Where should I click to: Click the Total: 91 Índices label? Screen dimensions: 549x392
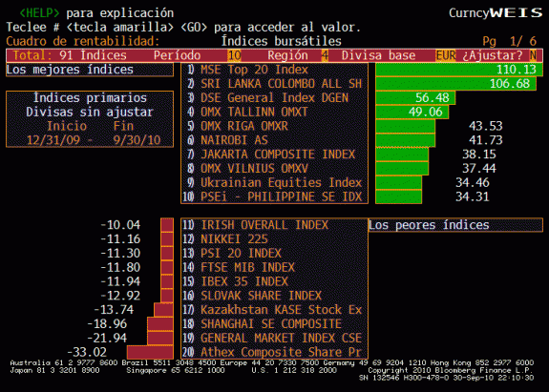click(x=70, y=55)
